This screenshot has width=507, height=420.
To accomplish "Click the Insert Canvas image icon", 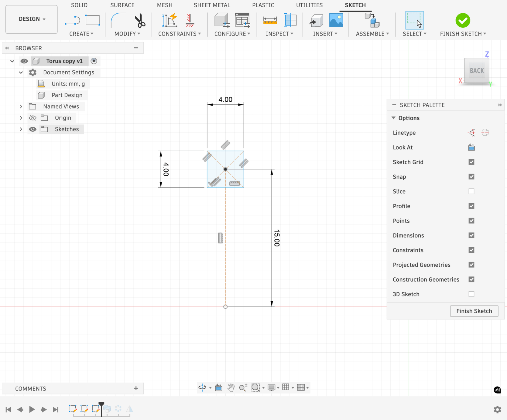I will tap(336, 20).
